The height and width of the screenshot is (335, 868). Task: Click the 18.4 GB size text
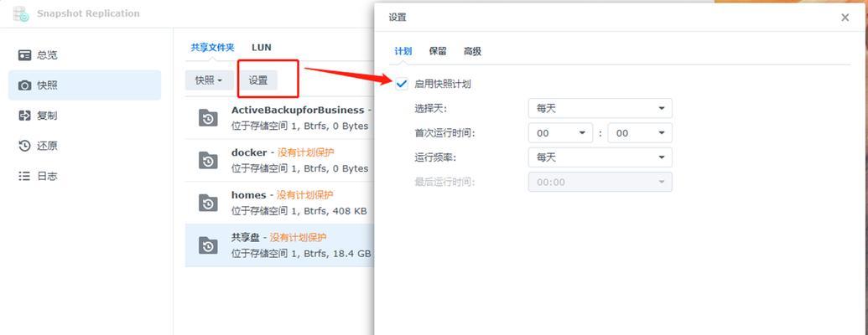click(x=352, y=254)
